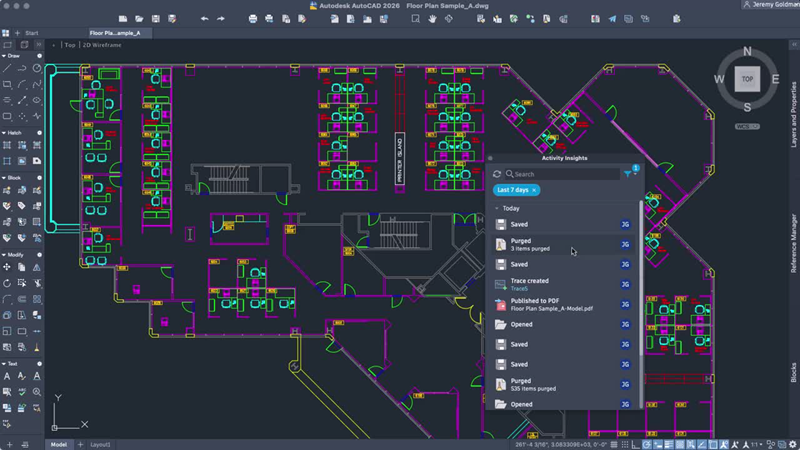Open the Reference Manager side tab
This screenshot has width=800, height=450.
(793, 243)
